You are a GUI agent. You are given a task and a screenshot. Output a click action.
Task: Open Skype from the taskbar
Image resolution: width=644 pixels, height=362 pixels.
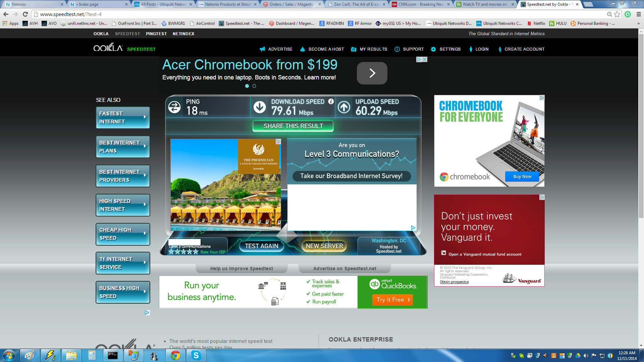pyautogui.click(x=196, y=355)
